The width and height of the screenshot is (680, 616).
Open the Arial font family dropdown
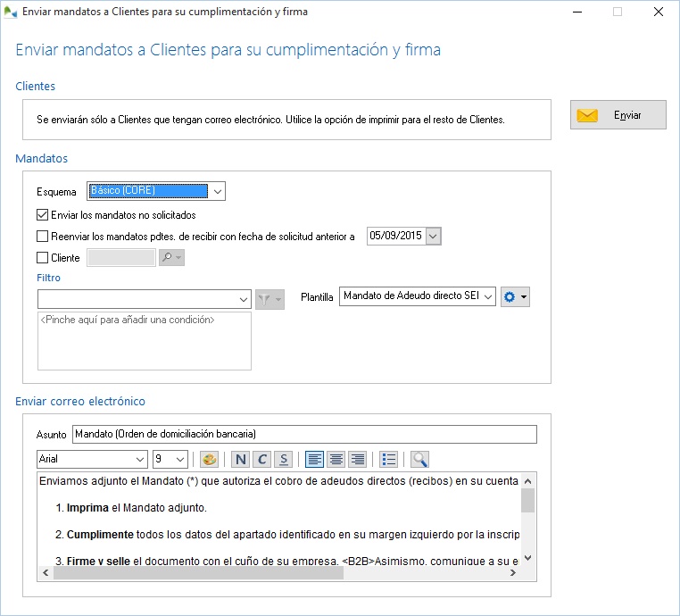(140, 460)
